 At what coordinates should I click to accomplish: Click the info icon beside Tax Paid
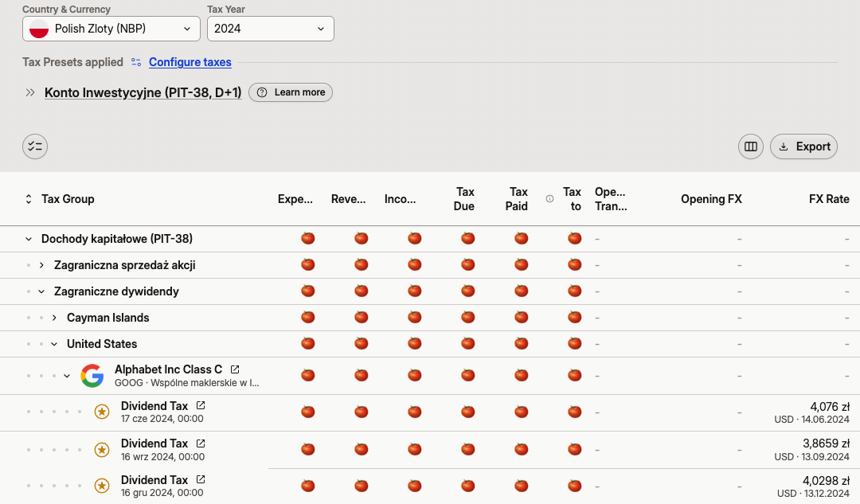tap(549, 199)
